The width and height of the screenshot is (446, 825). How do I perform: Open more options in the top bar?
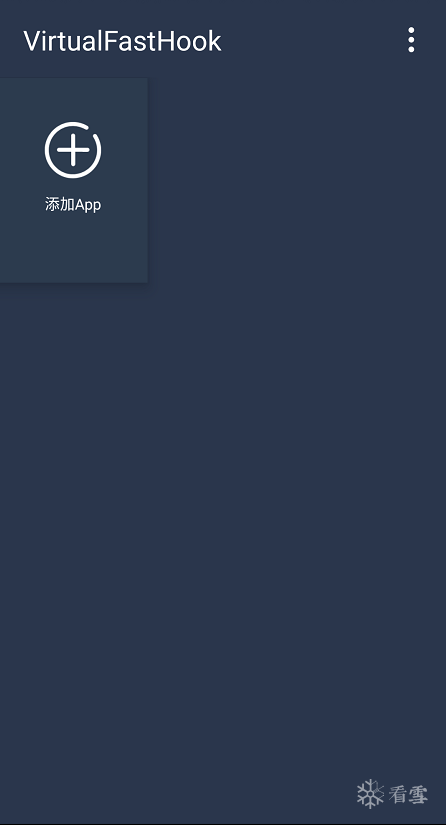click(411, 40)
